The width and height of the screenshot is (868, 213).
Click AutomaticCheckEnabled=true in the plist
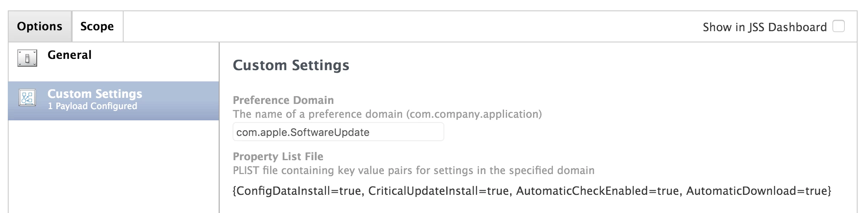pos(597,191)
